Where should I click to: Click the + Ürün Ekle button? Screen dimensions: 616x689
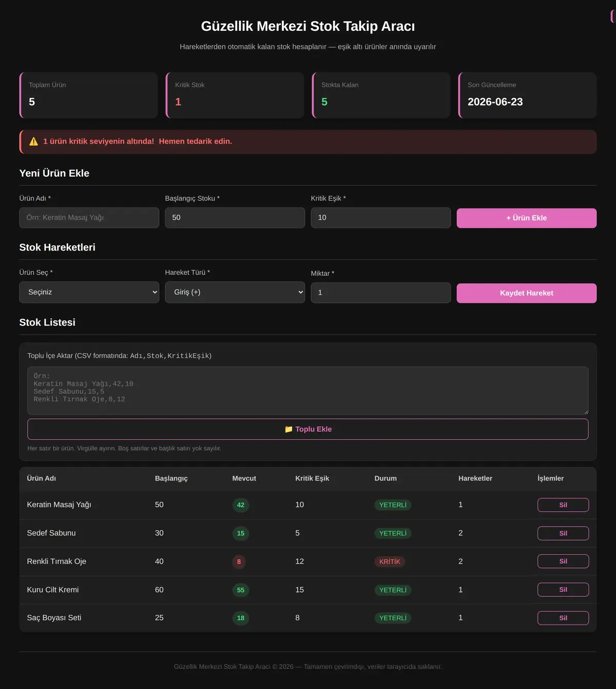pyautogui.click(x=527, y=218)
